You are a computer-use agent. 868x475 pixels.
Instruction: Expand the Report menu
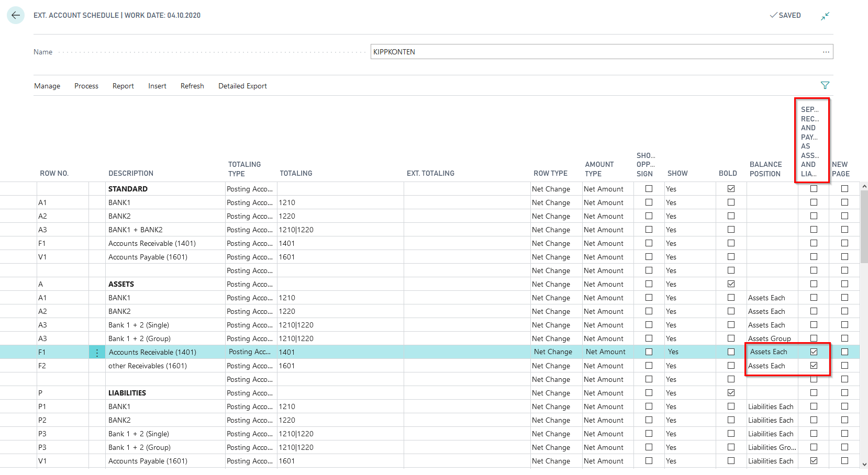click(123, 86)
